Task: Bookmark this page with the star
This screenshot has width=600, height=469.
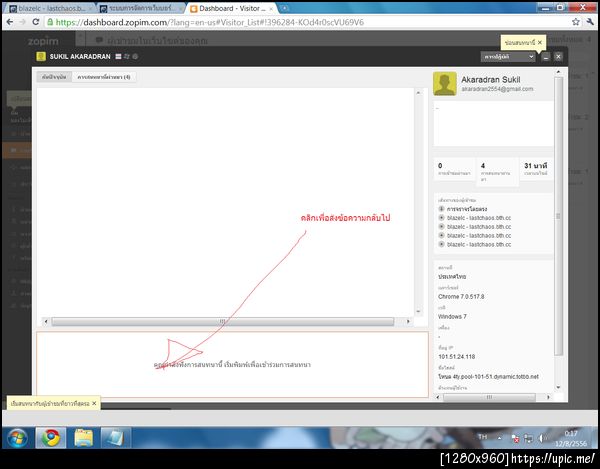Action: [575, 22]
